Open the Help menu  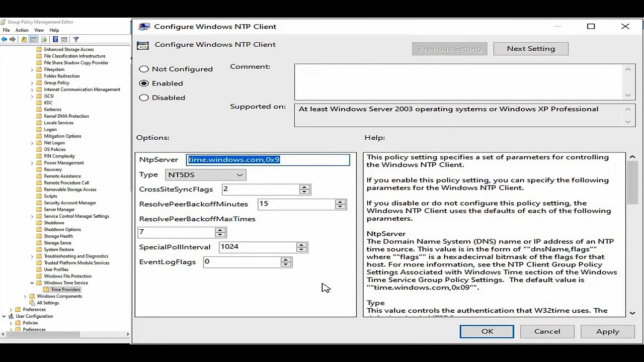point(54,30)
